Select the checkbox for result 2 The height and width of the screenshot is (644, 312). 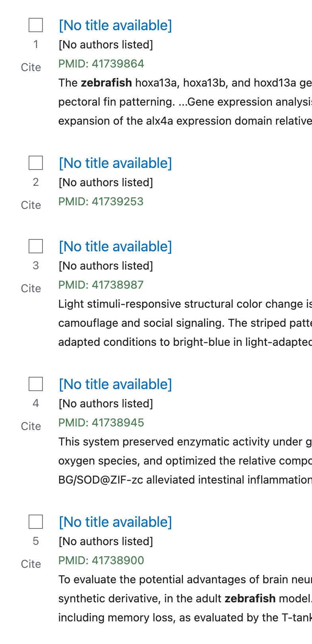36,163
